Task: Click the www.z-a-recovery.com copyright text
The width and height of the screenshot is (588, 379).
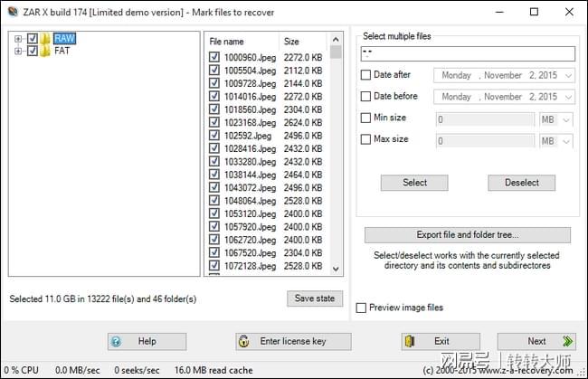Action: point(498,370)
